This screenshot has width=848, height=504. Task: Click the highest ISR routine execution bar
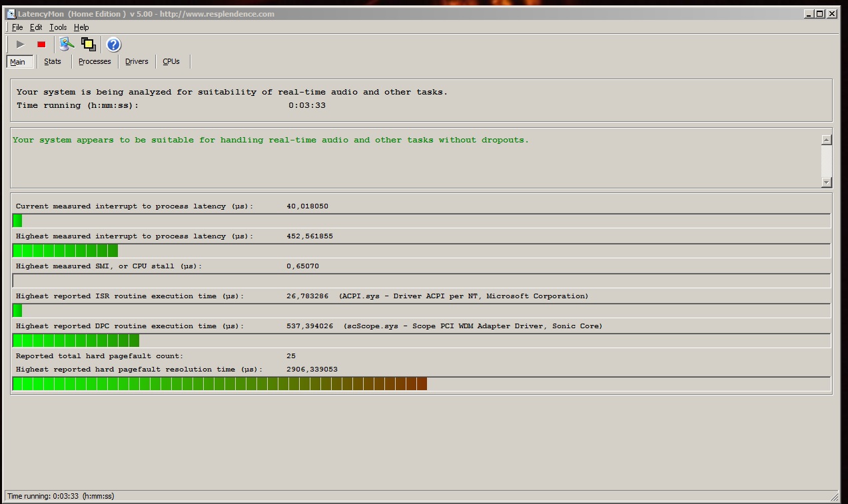tap(422, 310)
